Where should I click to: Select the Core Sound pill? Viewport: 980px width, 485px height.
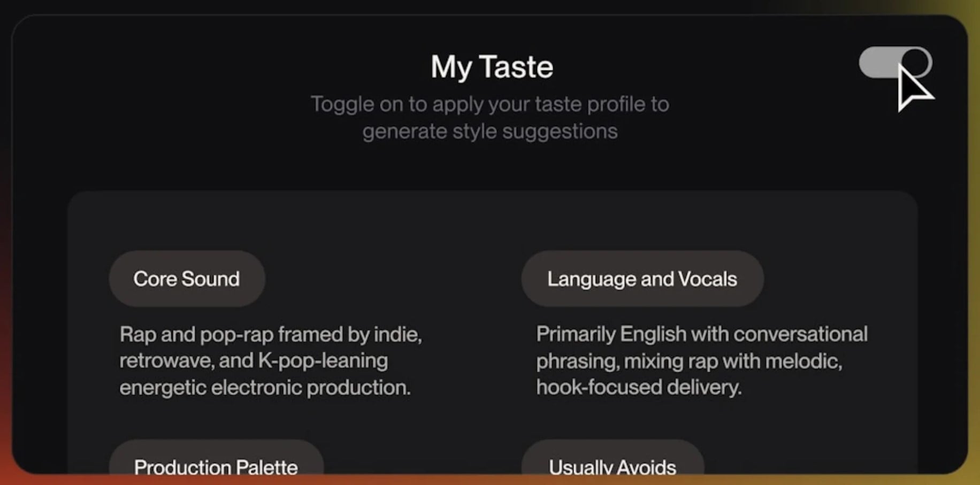(187, 279)
